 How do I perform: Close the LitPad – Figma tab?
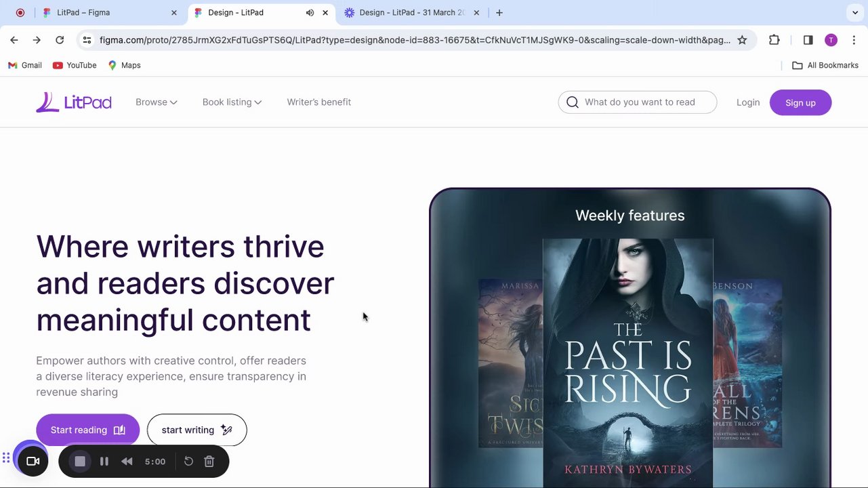(x=173, y=12)
